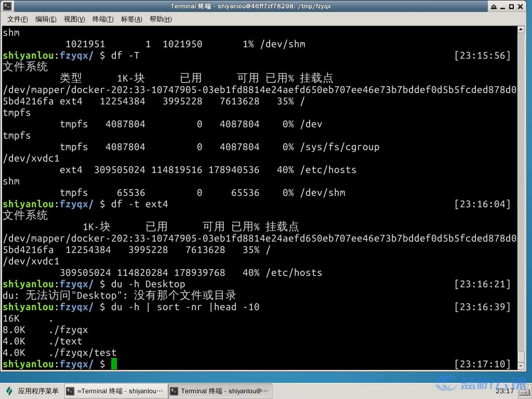This screenshot has width=532, height=399.
Task: Open the 标签(A) menu
Action: click(x=131, y=19)
